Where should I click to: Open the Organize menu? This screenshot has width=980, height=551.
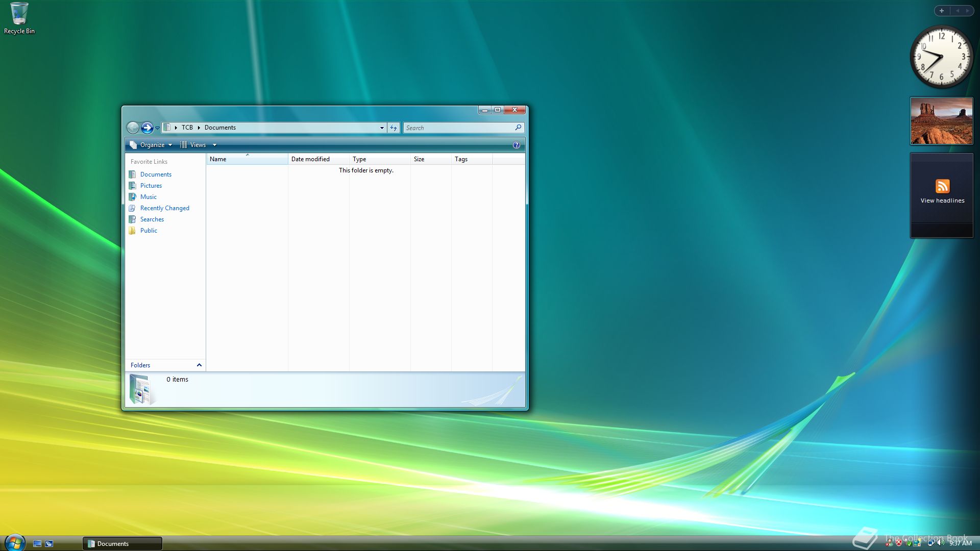(152, 145)
